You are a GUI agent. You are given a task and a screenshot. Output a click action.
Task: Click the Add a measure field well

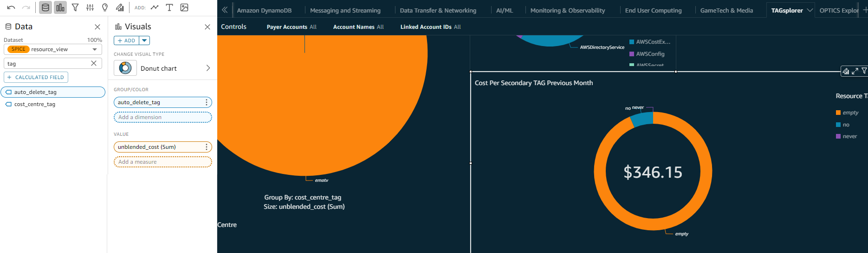tap(163, 162)
